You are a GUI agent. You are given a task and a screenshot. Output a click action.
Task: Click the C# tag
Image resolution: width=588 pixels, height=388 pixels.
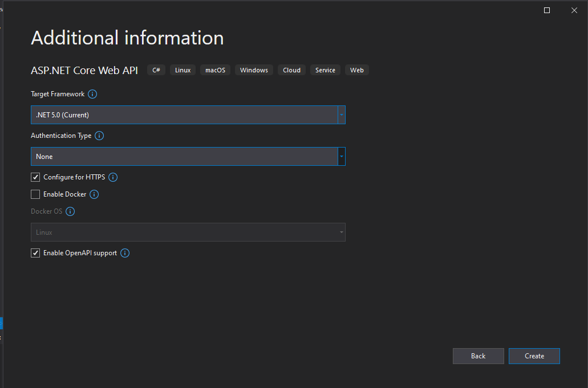pyautogui.click(x=156, y=70)
